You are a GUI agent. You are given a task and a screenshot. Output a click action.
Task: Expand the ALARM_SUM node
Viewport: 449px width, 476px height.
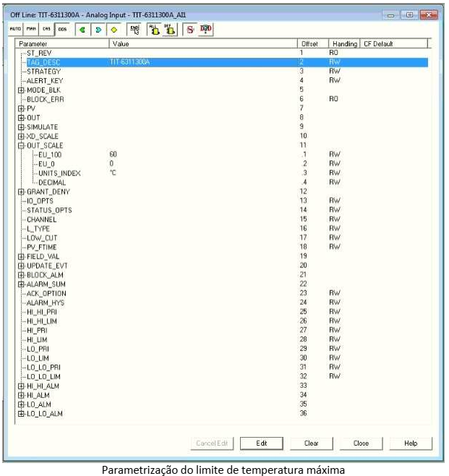pyautogui.click(x=21, y=285)
